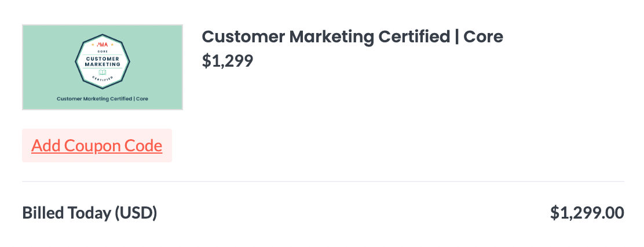Select the Customer Marketing Certified | Core title
The height and width of the screenshot is (247, 644).
point(352,37)
